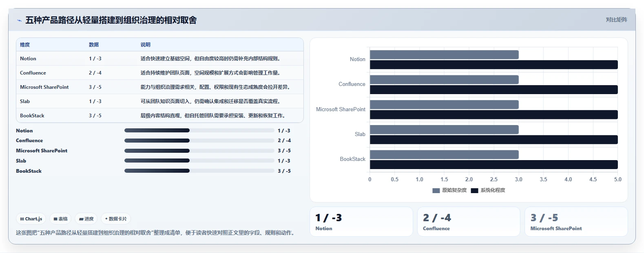
Task: Click BookStack's dark chart bar
Action: 494,165
